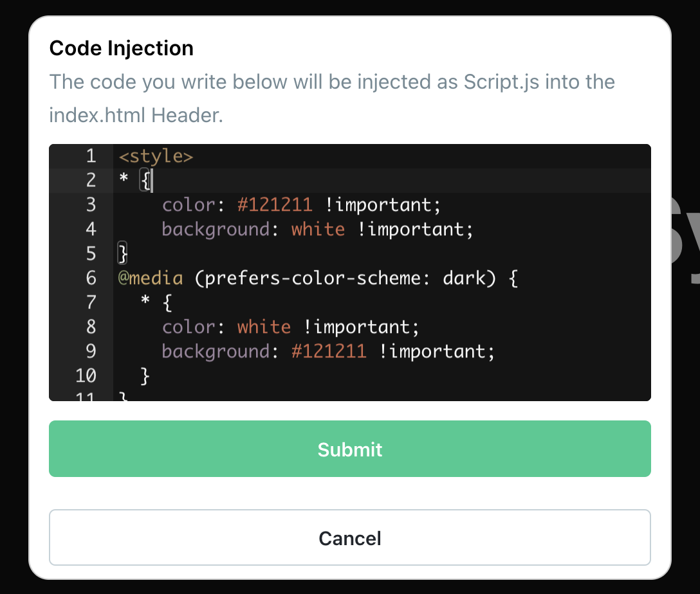This screenshot has width=700, height=594.
Task: Click the closing brace on line 5
Action: 121,253
